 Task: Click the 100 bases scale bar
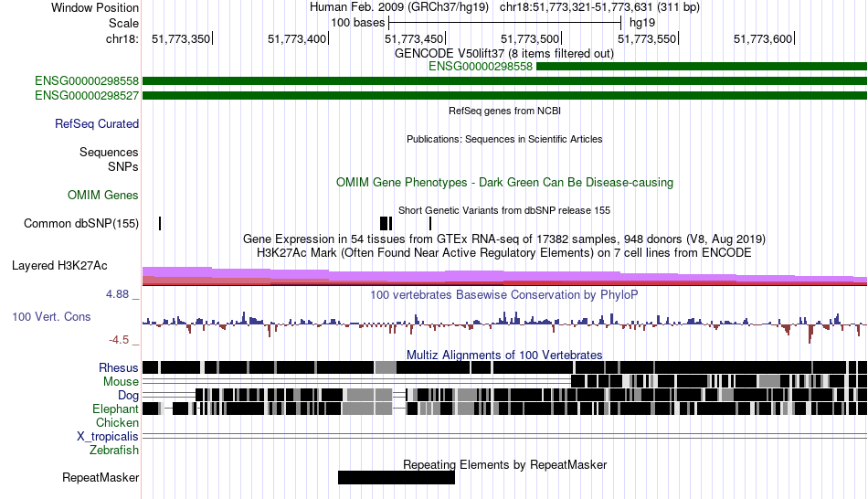pyautogui.click(x=505, y=23)
